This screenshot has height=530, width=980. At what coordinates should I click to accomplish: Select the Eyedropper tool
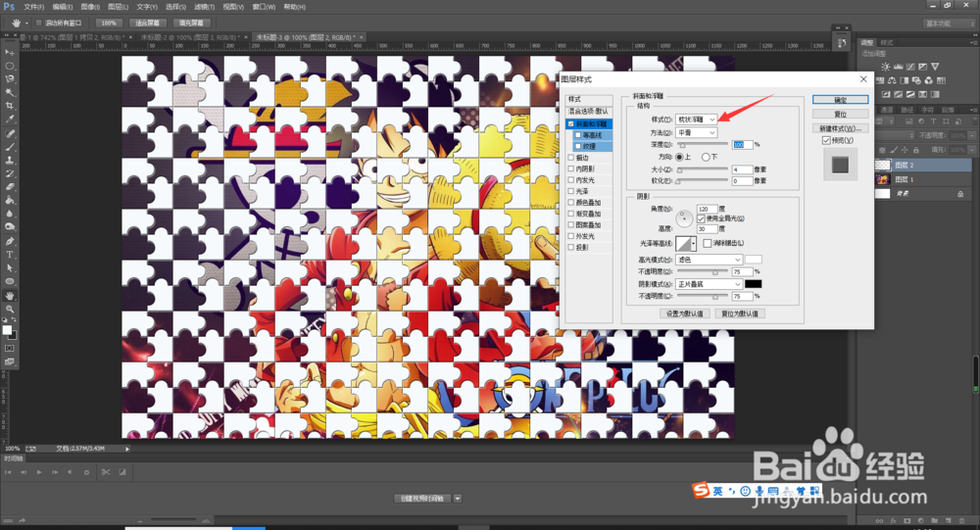click(x=10, y=119)
